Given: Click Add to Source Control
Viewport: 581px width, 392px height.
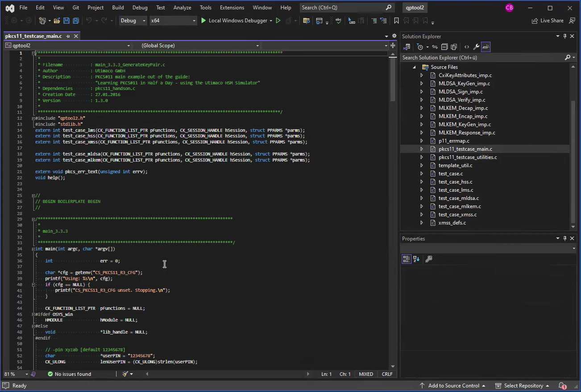Looking at the screenshot, I should (x=452, y=386).
